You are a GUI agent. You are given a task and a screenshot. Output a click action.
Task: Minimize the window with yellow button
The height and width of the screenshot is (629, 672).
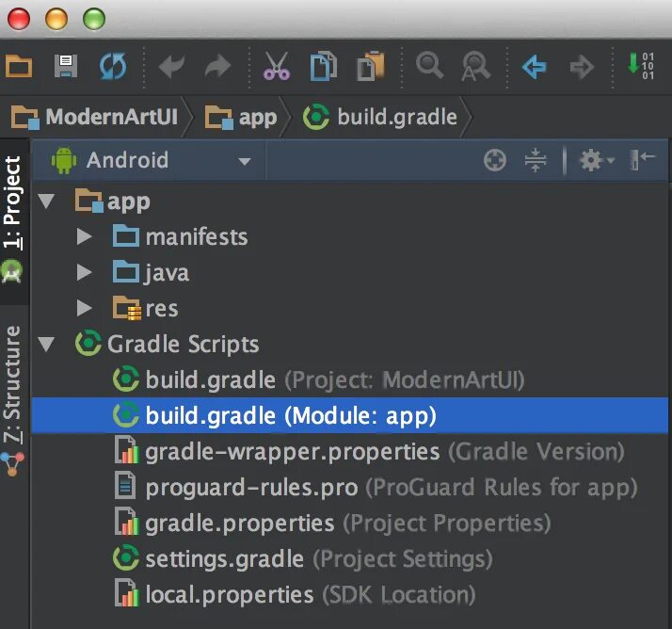point(56,19)
